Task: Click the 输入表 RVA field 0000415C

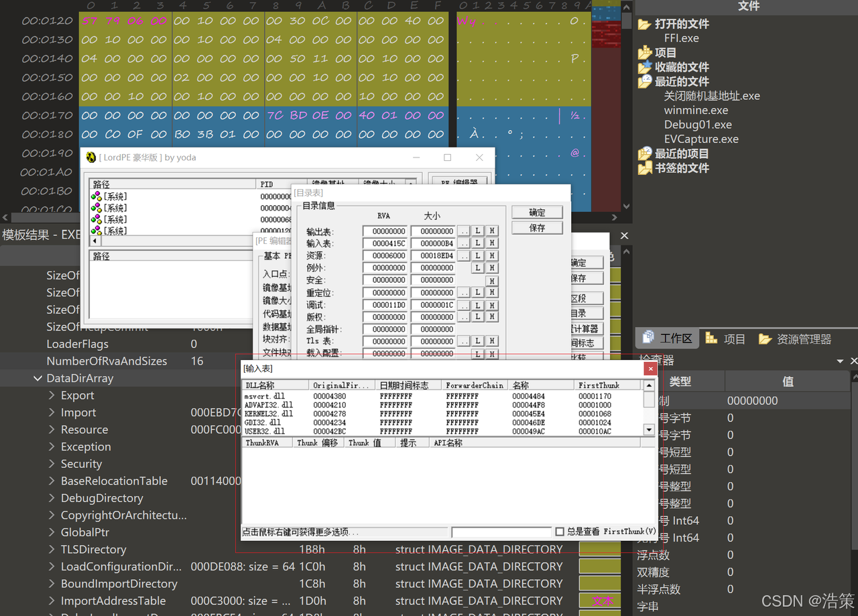Action: 385,243
